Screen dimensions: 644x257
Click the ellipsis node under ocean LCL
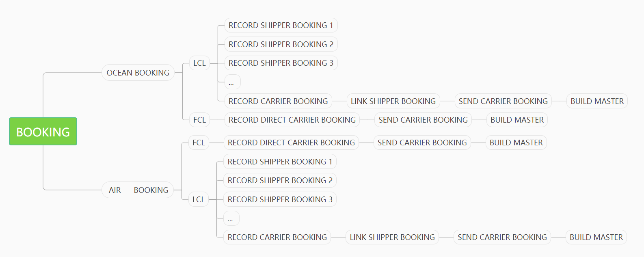[233, 82]
